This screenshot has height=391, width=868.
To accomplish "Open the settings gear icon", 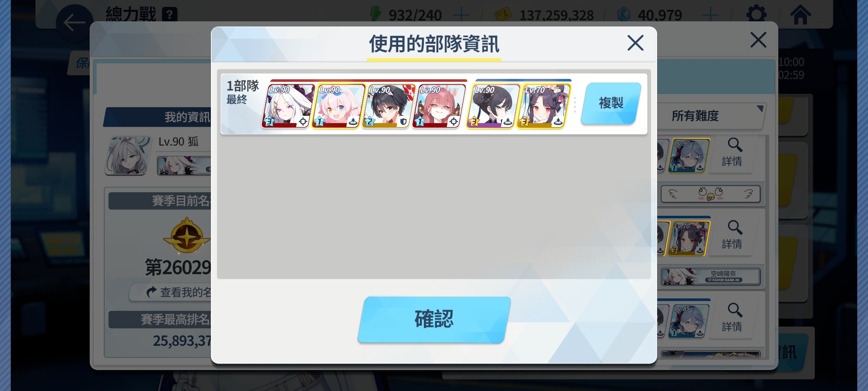I will (x=756, y=14).
